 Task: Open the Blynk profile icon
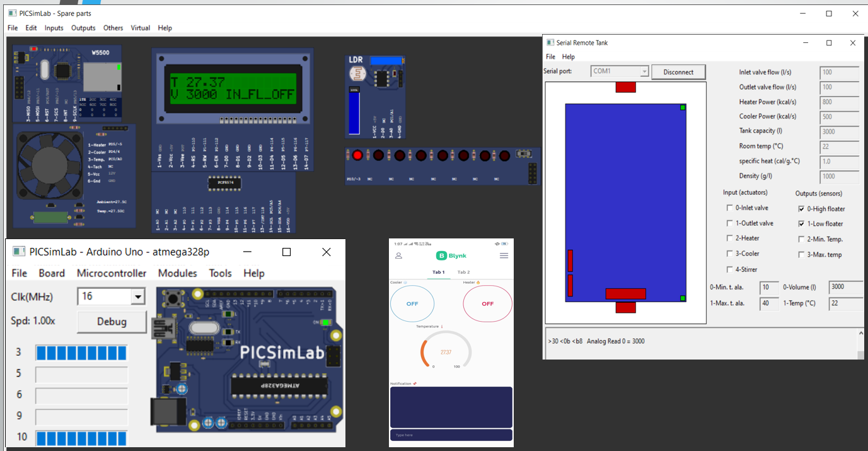pos(398,255)
